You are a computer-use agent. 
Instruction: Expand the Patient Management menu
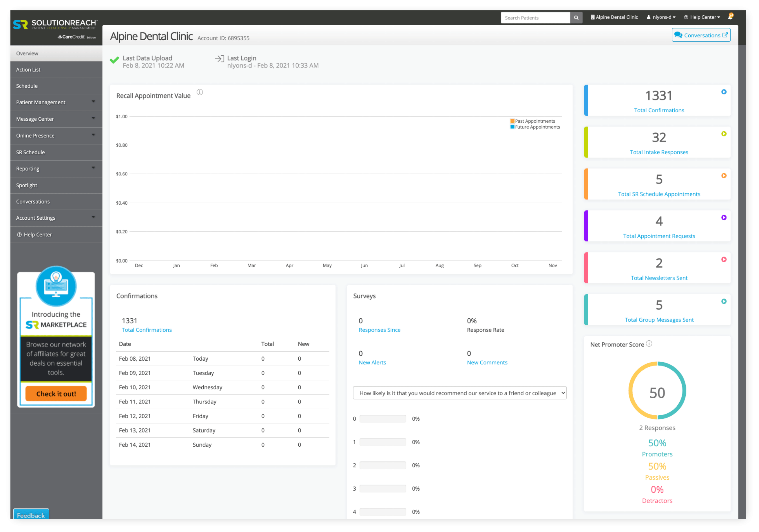click(56, 102)
